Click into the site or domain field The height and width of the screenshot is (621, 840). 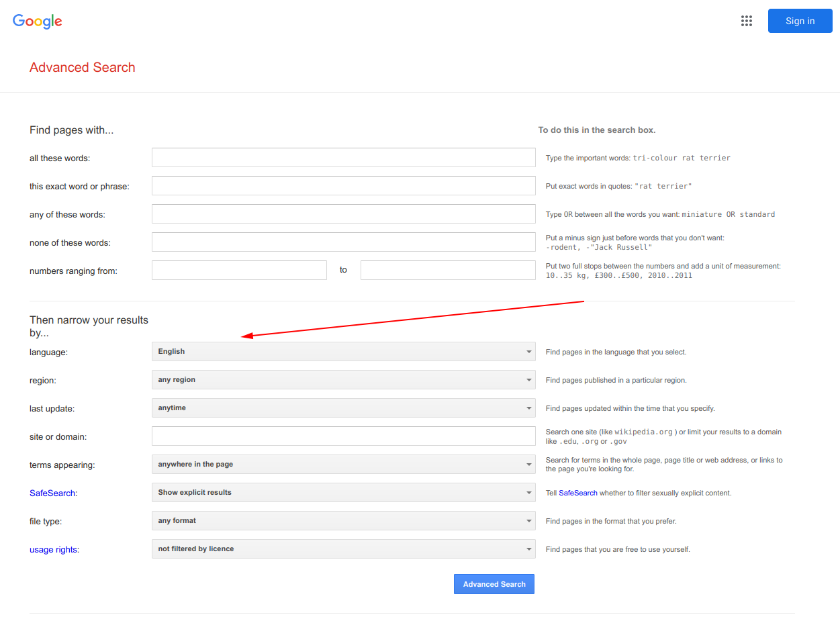pyautogui.click(x=344, y=436)
